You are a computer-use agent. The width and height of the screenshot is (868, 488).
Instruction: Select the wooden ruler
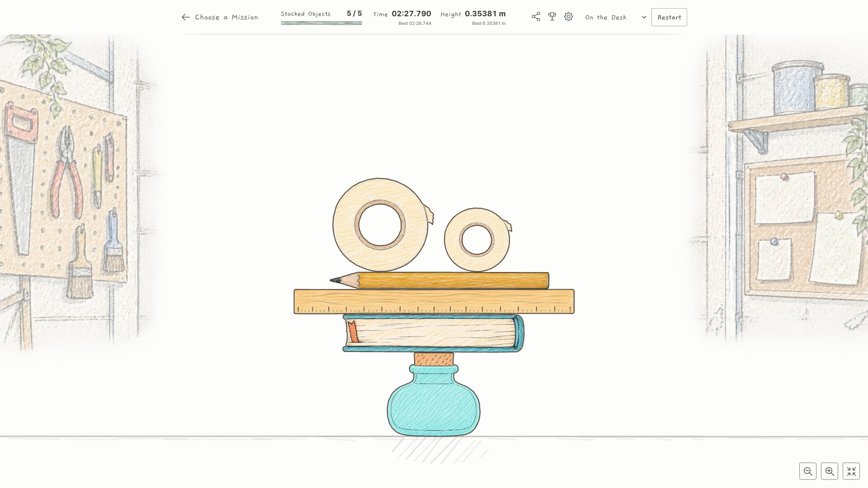[x=434, y=301]
